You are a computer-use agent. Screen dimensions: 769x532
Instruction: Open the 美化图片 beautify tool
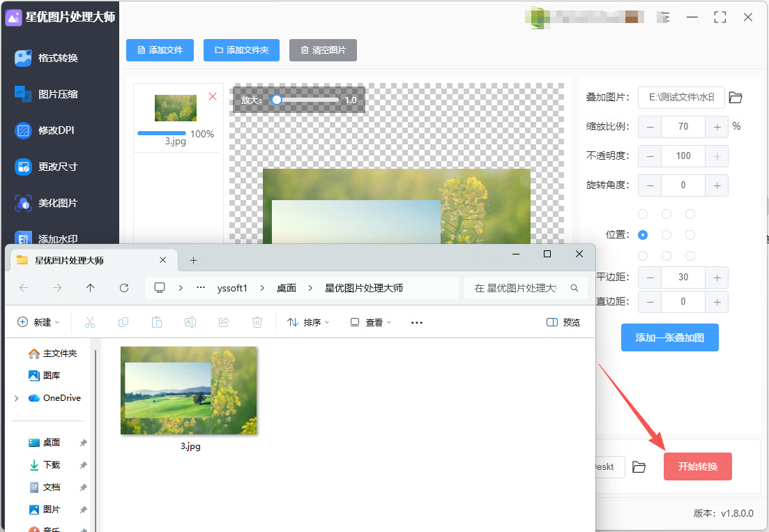click(x=47, y=203)
